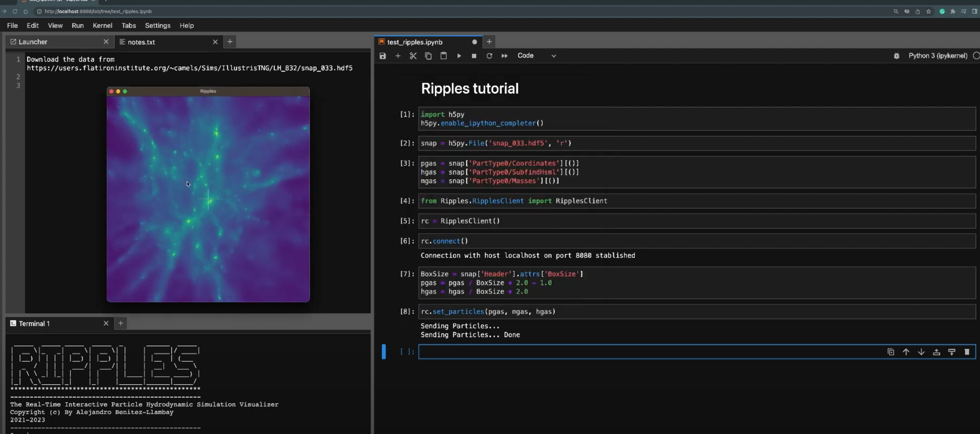Insert a cell below with plus icon
980x434 pixels.
(x=398, y=56)
